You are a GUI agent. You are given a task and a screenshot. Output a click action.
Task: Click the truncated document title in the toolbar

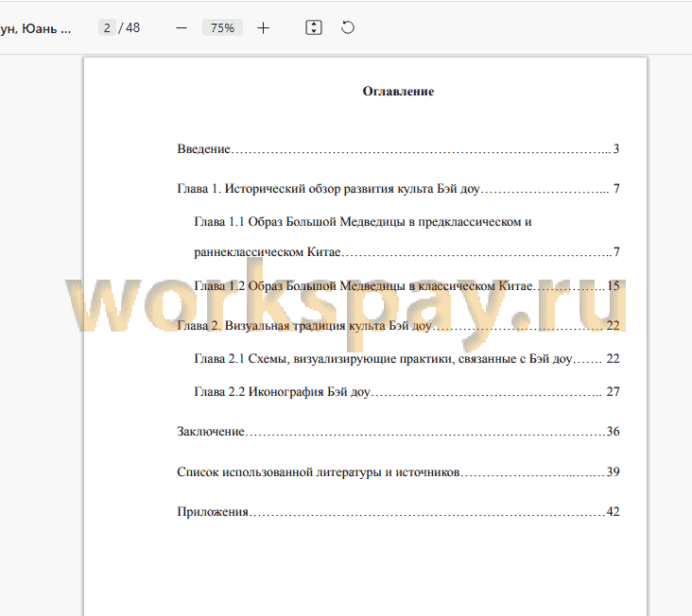point(35,28)
